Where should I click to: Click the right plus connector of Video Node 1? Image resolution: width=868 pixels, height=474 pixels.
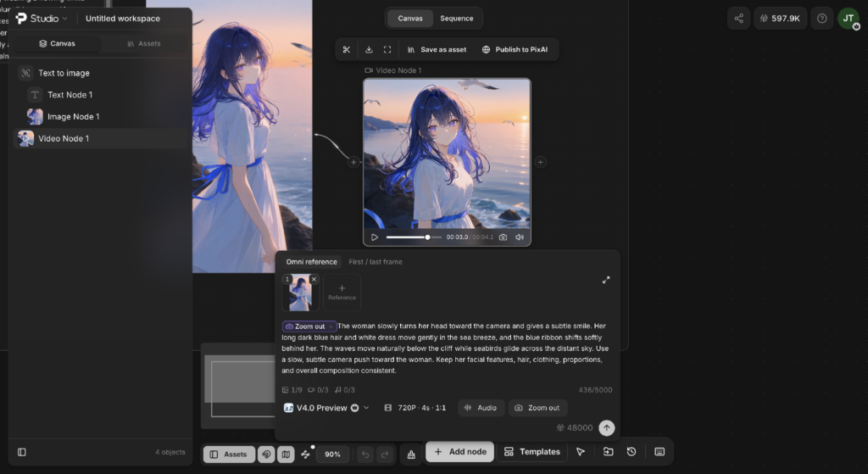[540, 162]
